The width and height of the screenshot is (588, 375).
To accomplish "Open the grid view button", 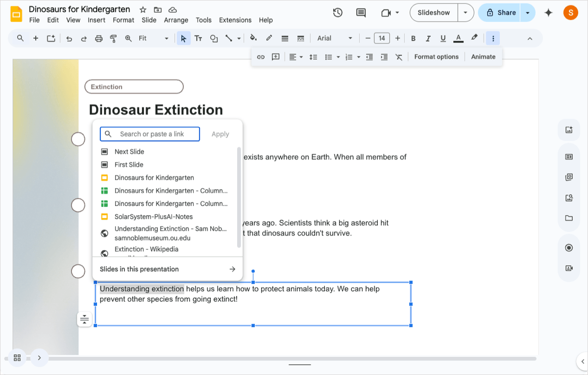I will [17, 358].
